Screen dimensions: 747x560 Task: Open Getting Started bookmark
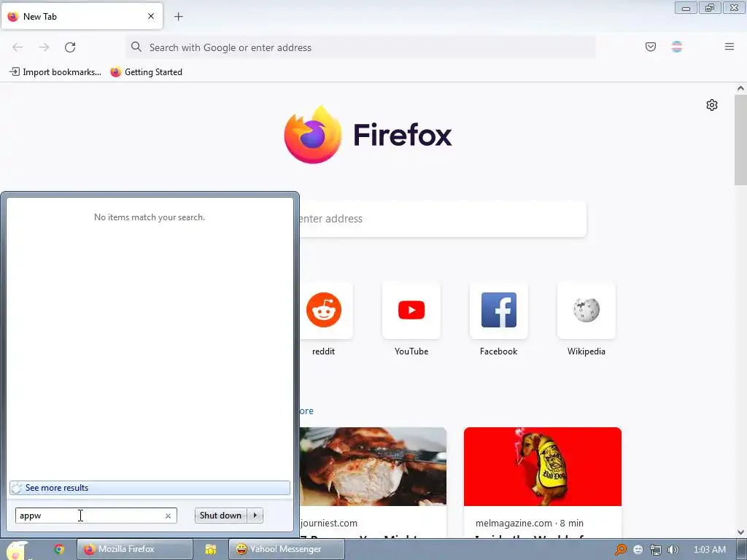pyautogui.click(x=146, y=72)
